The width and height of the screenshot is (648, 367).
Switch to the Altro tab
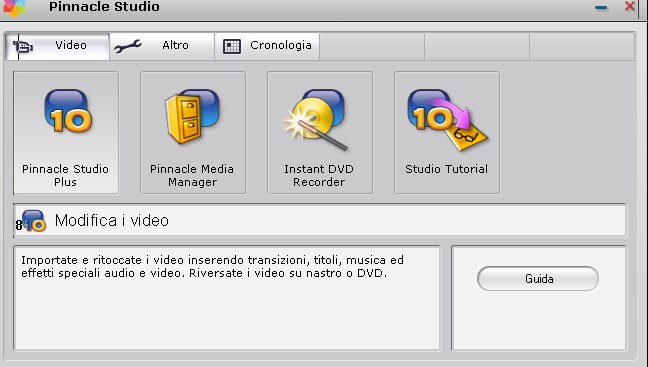(x=162, y=46)
